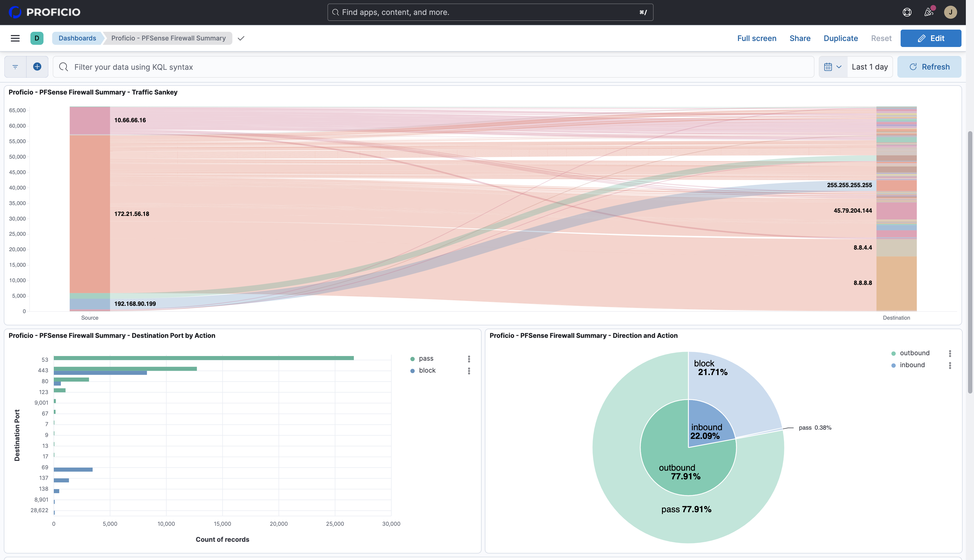Open options for inbound legend item
Image resolution: width=974 pixels, height=560 pixels.
950,365
